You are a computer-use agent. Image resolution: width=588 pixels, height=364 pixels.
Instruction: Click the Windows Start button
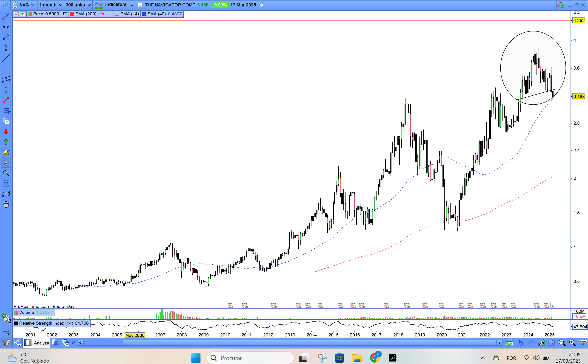tap(196, 358)
